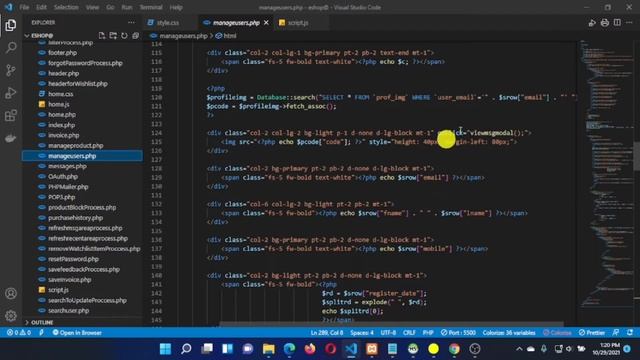Click New File icon in Explorer header
The height and width of the screenshot is (360, 640).
point(102,36)
